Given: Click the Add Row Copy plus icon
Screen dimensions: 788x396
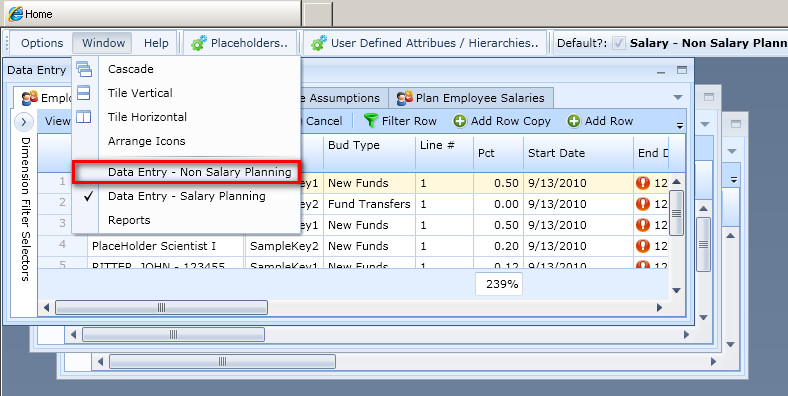Looking at the screenshot, I should coord(460,121).
